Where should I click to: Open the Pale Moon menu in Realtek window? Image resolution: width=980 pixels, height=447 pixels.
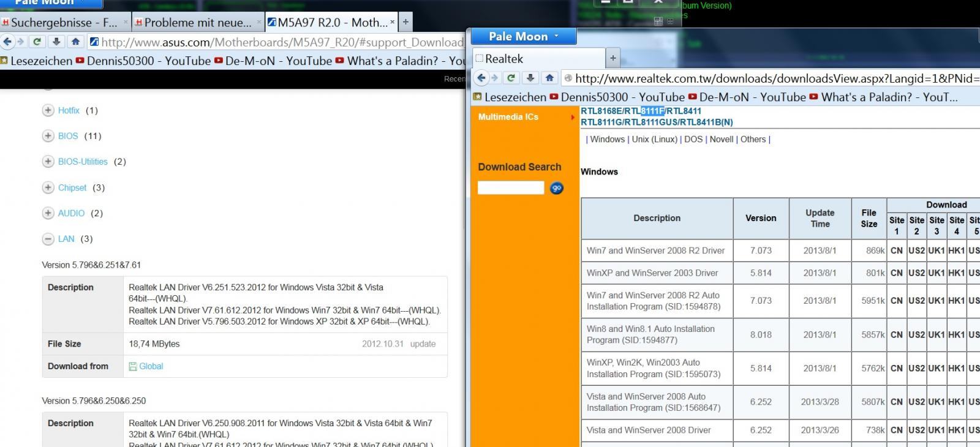[x=524, y=36]
